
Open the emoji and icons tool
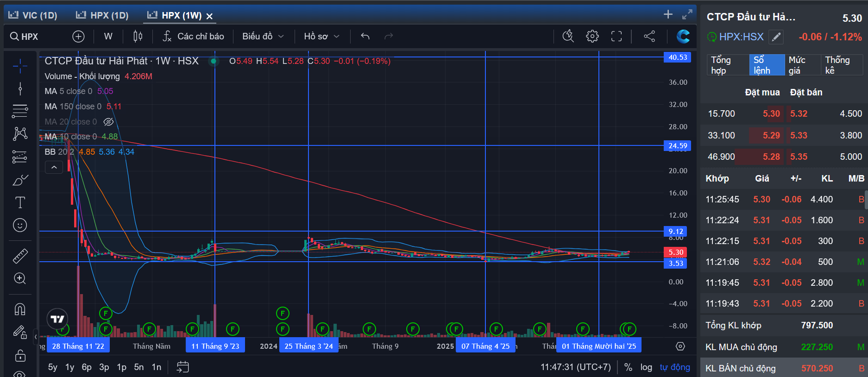coord(20,225)
